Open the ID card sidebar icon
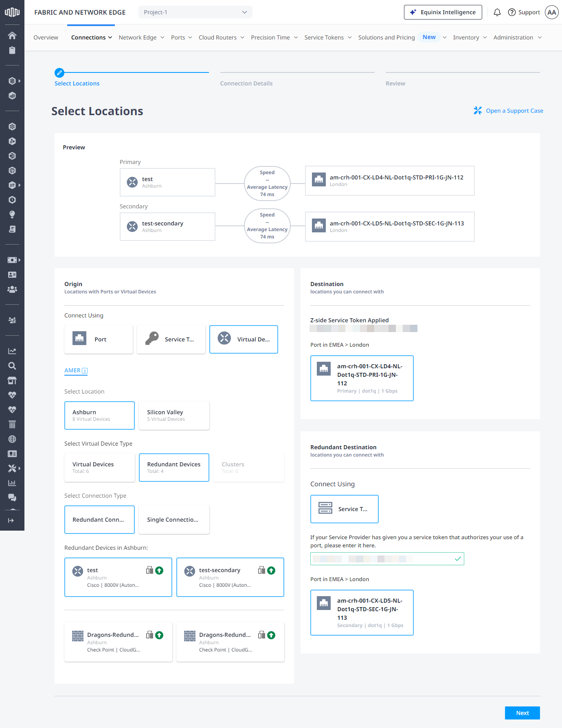Screen dimensions: 562x728 pos(12,275)
